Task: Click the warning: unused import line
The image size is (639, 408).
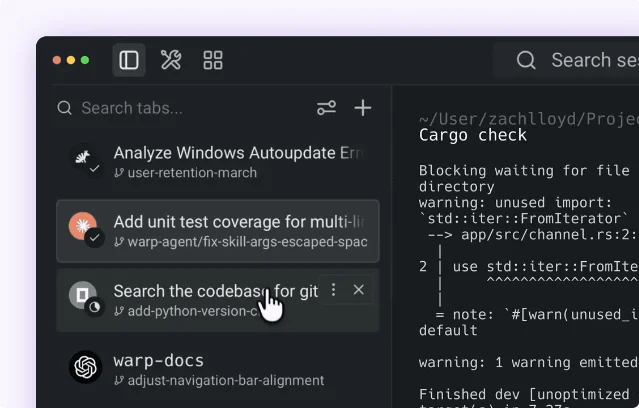Action: tap(516, 203)
